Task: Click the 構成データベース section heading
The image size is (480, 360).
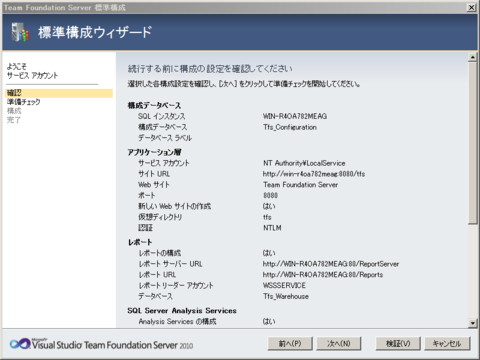Action: pyautogui.click(x=154, y=106)
